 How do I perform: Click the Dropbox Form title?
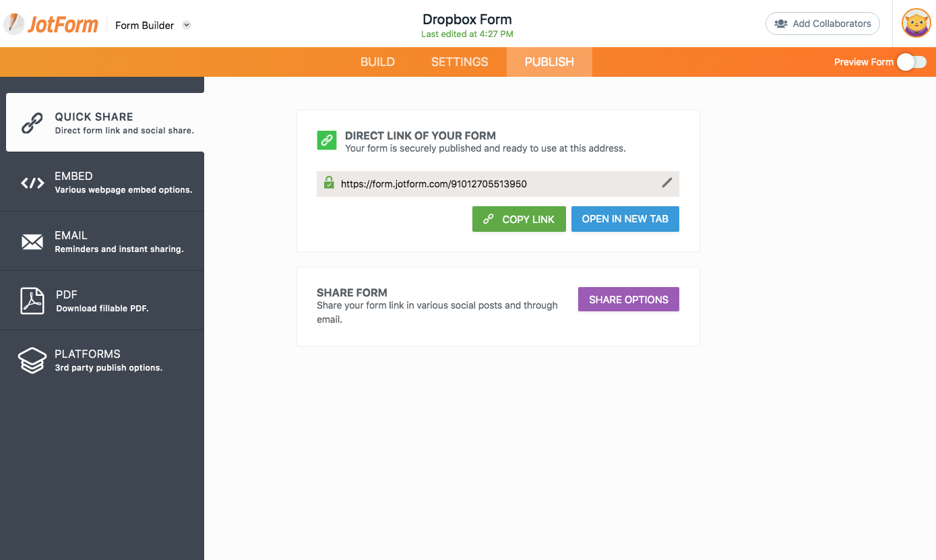(x=467, y=20)
